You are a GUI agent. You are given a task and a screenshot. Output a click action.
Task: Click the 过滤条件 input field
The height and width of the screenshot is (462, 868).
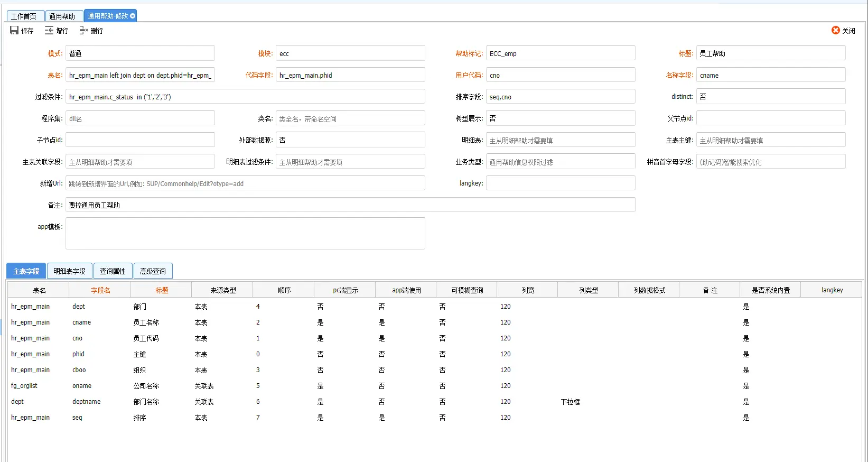coord(245,96)
